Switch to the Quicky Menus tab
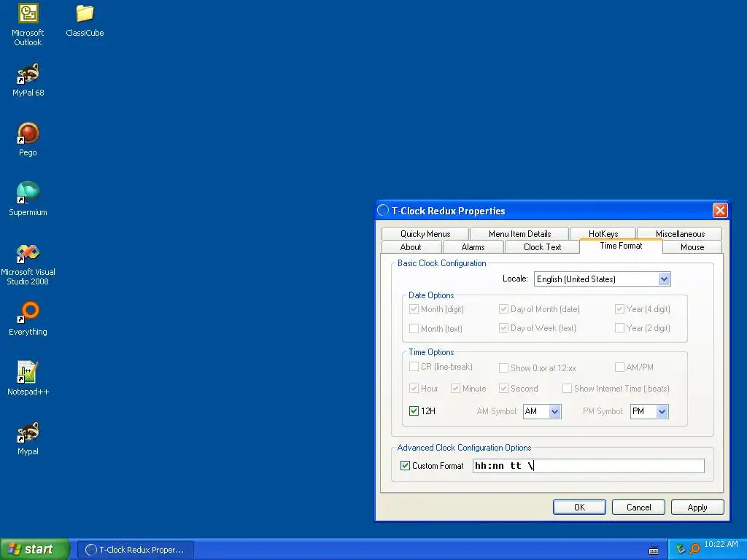The width and height of the screenshot is (747, 560). (425, 234)
